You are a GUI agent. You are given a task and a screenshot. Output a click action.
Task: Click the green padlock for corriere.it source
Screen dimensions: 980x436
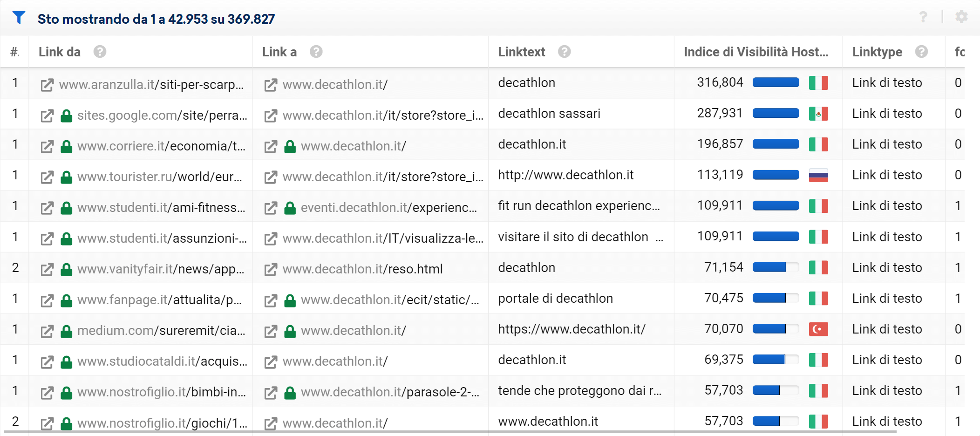point(67,147)
